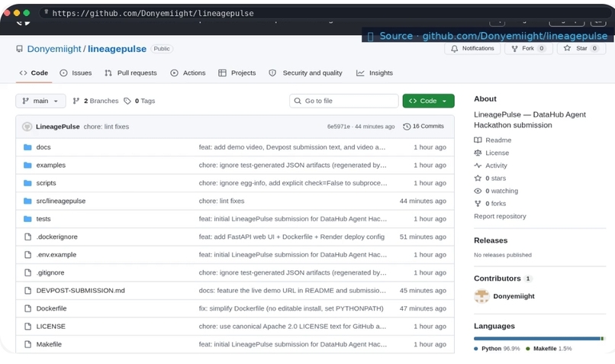
Task: Open the Dockerfile commit message 'fix: simplify Dockerfile'
Action: pos(291,308)
